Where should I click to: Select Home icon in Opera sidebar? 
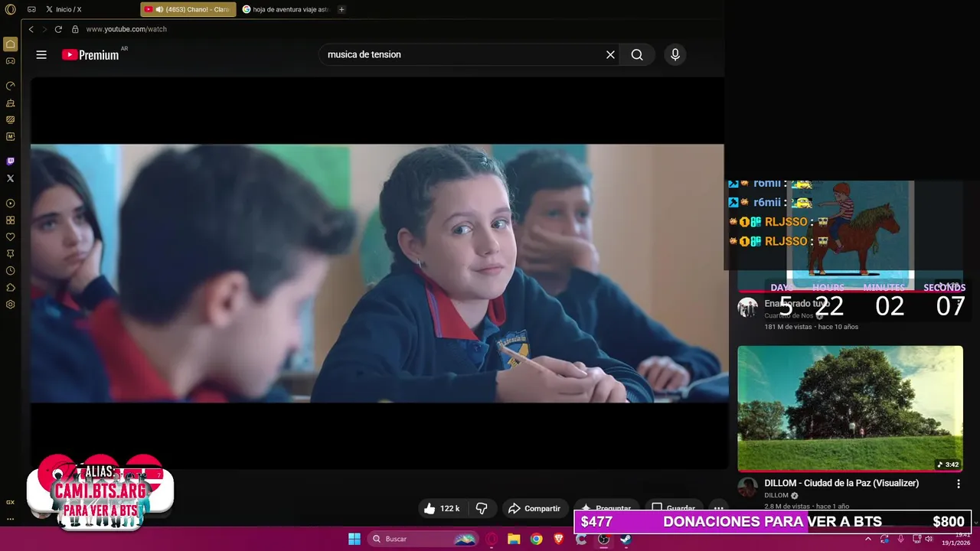[x=11, y=44]
